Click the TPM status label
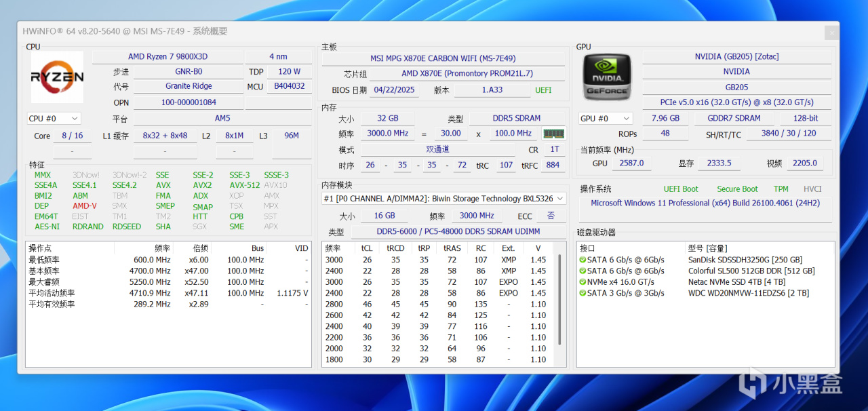The image size is (868, 411). point(781,189)
